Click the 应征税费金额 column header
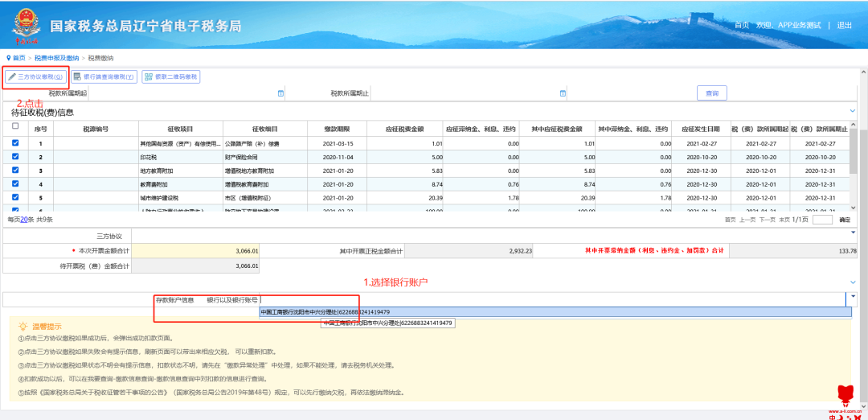The image size is (868, 420). click(404, 129)
